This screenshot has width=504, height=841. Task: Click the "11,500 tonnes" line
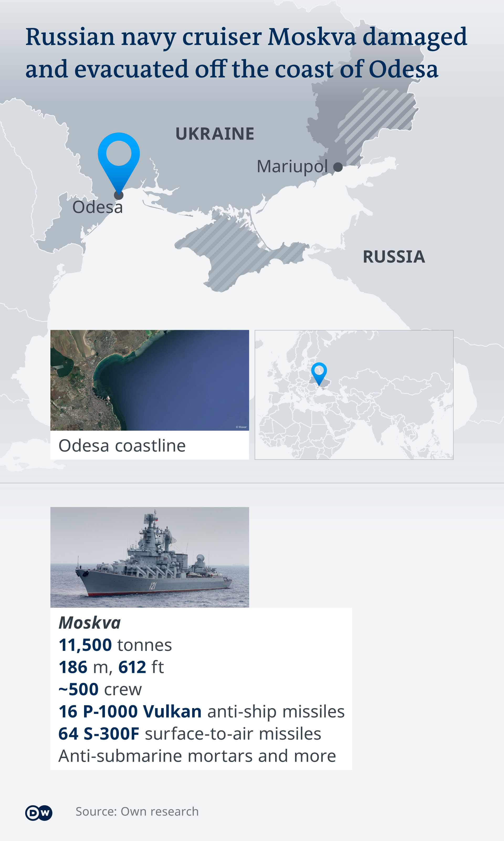[115, 645]
